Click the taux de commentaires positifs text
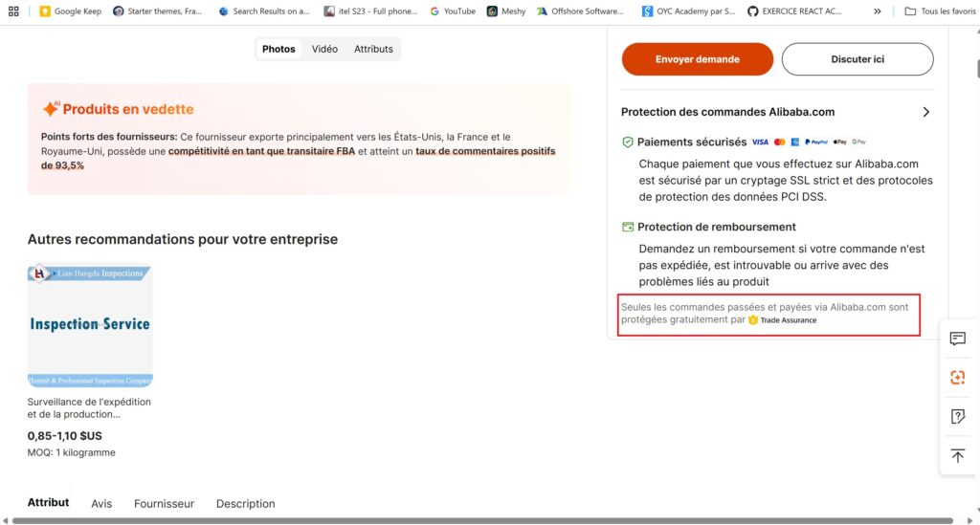Screen dimensions: 980x525 click(485, 151)
